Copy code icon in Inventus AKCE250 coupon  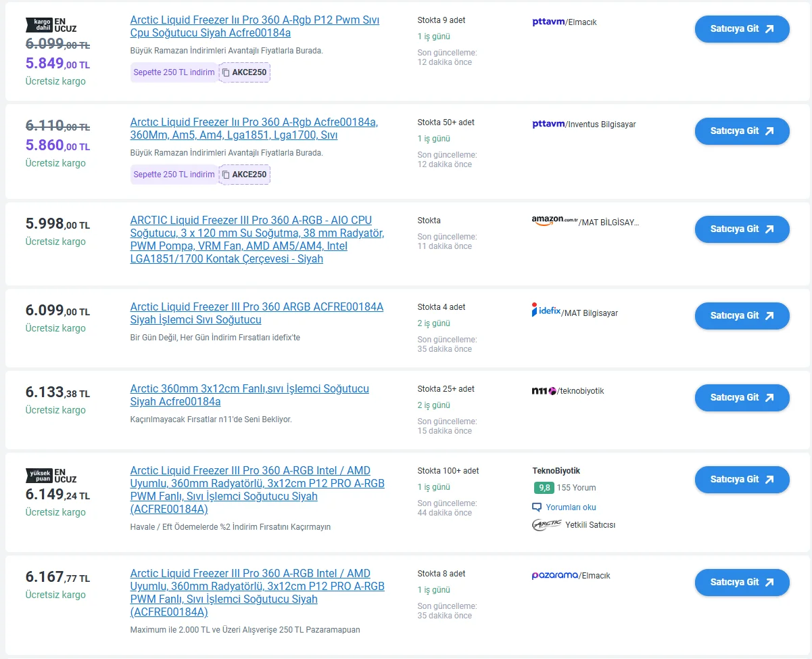226,175
